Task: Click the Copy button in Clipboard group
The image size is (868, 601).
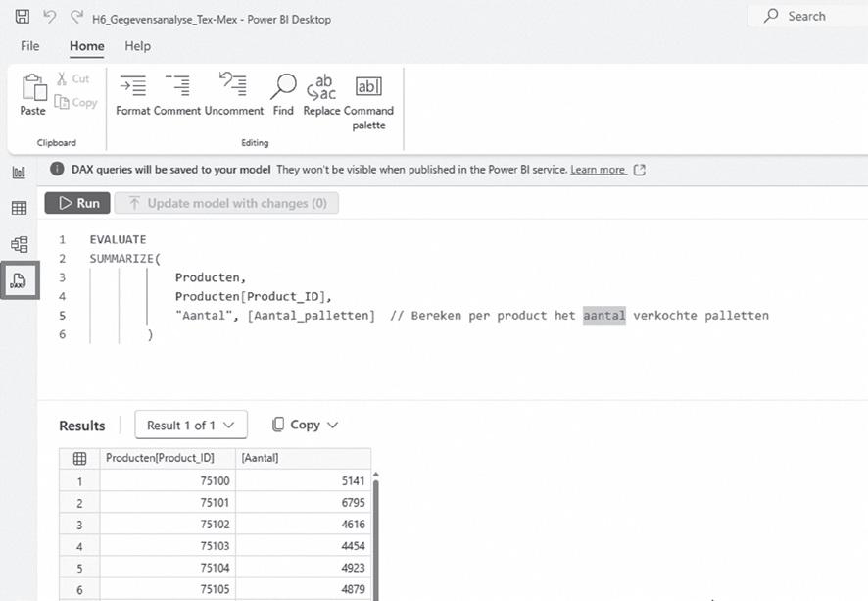Action: coord(75,103)
